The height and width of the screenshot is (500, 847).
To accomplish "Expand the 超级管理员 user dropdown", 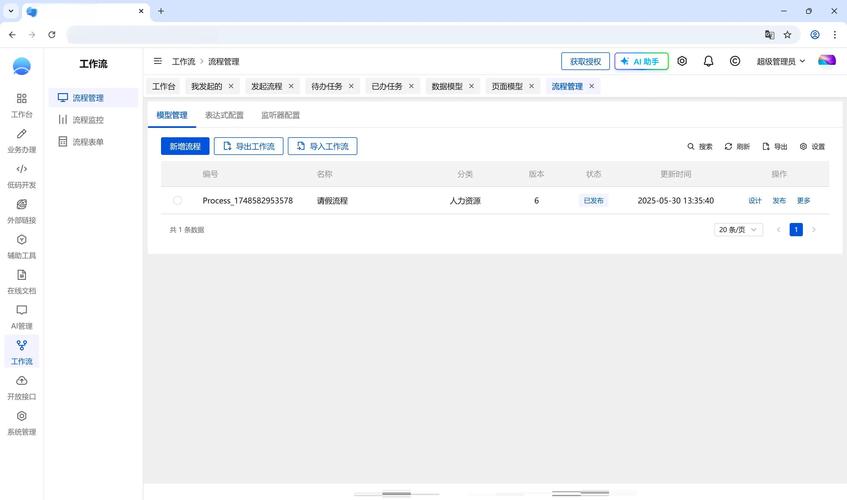I will tap(781, 61).
